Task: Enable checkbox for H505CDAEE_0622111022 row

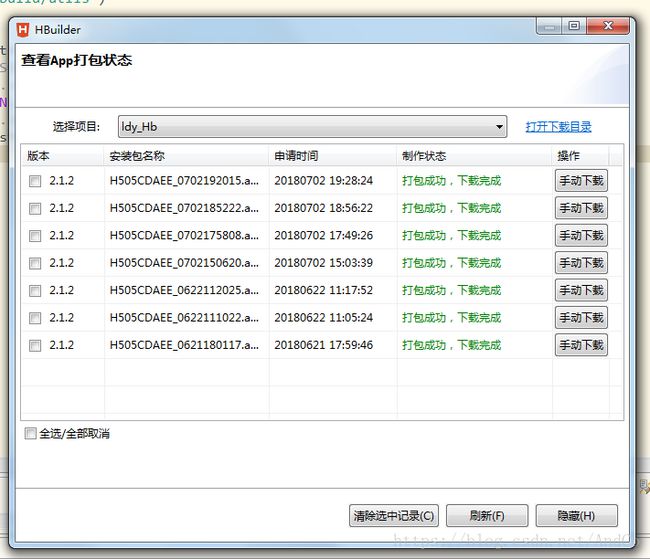Action: 35,318
